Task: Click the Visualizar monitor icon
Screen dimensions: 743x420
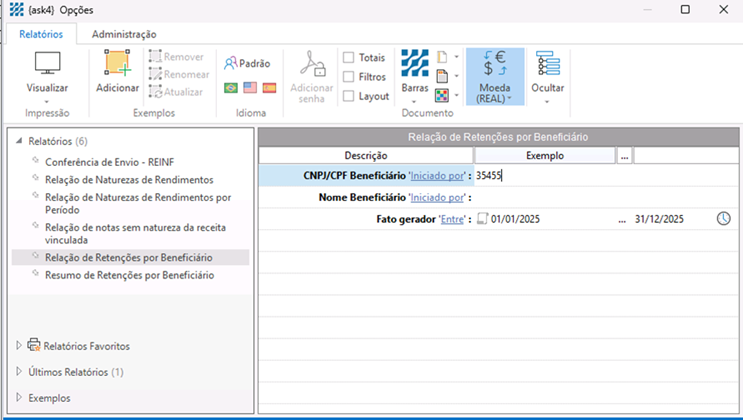Action: (48, 65)
